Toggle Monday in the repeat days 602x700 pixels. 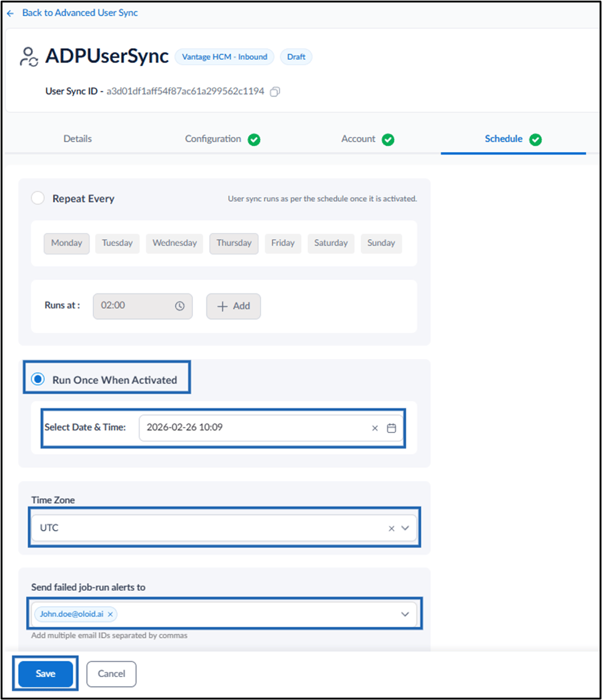(x=67, y=243)
